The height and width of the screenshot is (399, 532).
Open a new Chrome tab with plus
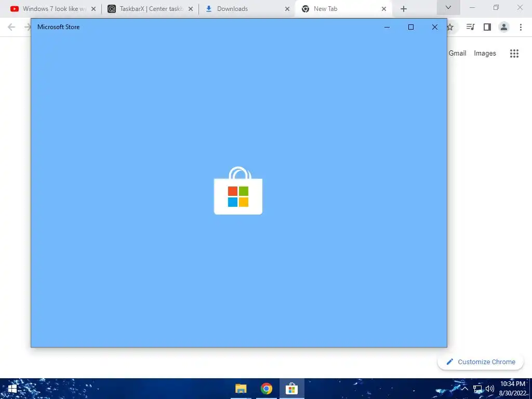(x=403, y=9)
